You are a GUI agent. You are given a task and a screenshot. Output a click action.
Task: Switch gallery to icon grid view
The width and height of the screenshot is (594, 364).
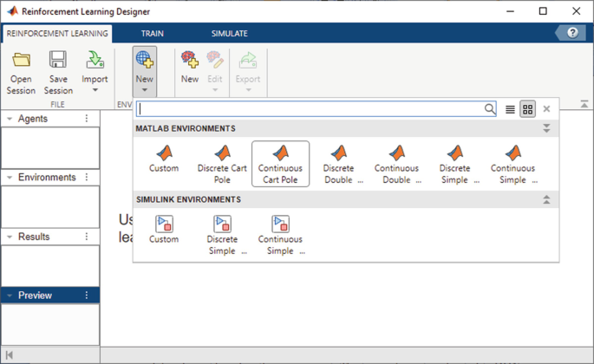(527, 109)
